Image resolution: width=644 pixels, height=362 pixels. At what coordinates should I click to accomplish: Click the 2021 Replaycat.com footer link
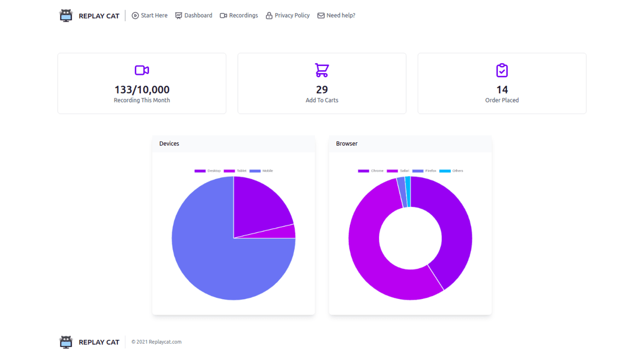point(157,341)
